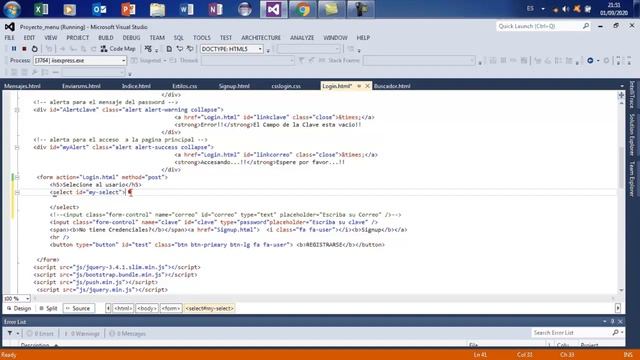Toggle the 0 Errors filter
The width and height of the screenshot is (640, 360).
click(x=40, y=333)
